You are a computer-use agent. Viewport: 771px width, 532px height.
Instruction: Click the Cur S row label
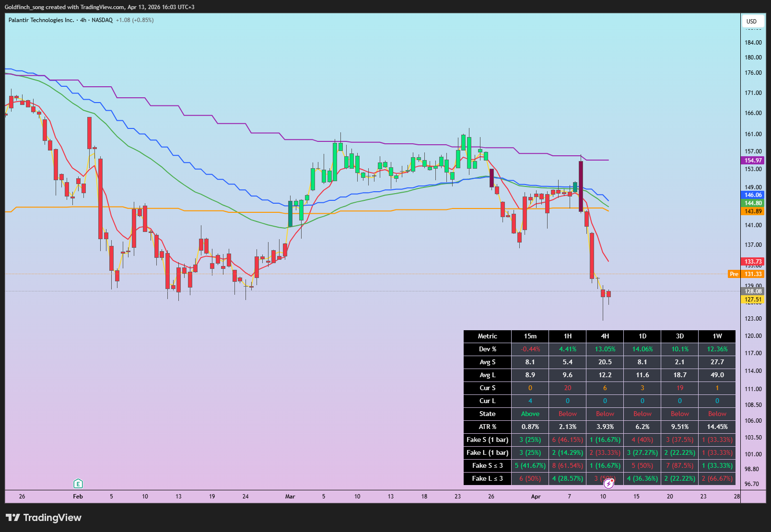tap(488, 388)
